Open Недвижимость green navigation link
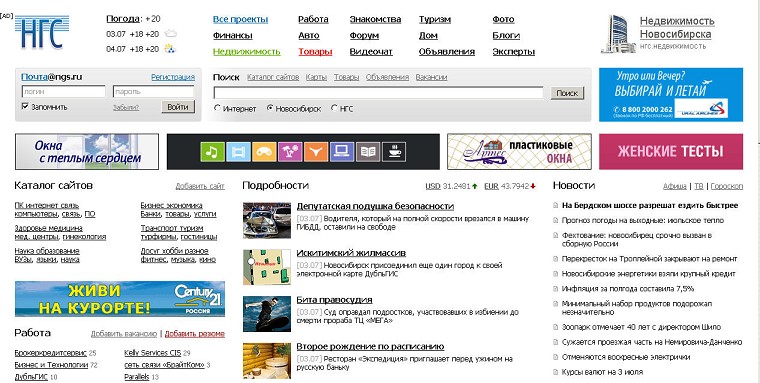This screenshot has width=760, height=383. point(247,51)
